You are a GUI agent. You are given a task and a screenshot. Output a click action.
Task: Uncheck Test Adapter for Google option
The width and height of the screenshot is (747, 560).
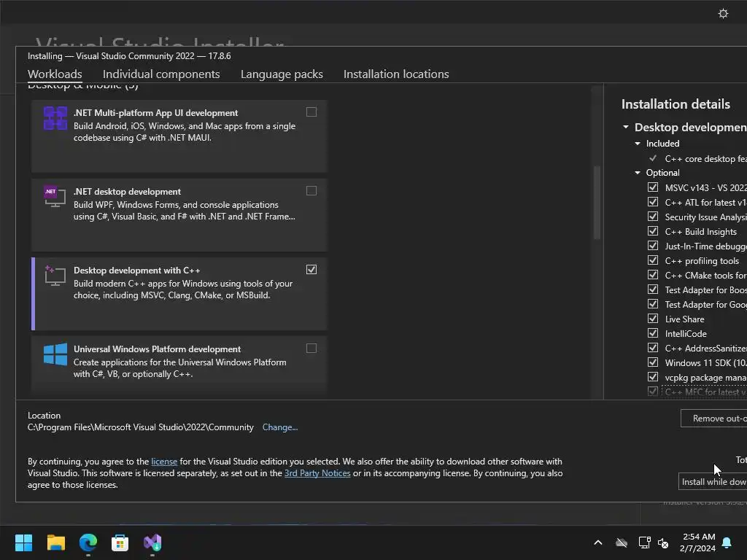point(653,304)
